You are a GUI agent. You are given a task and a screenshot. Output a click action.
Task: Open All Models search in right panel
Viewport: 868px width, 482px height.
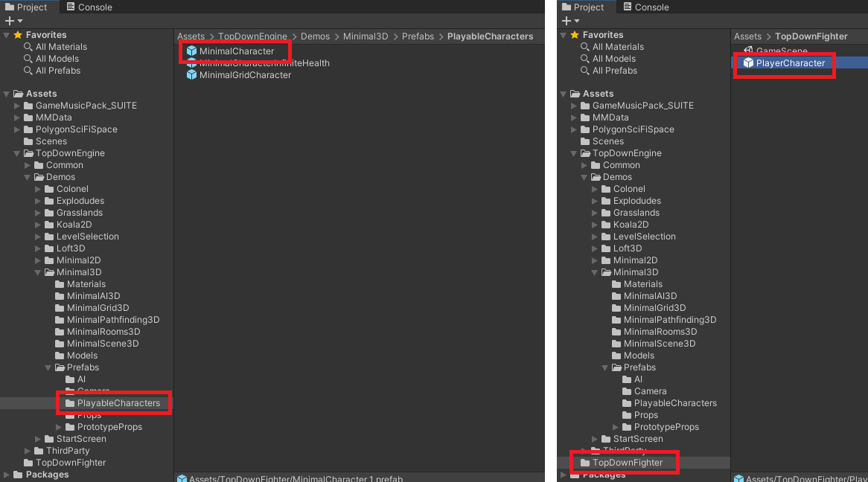608,59
